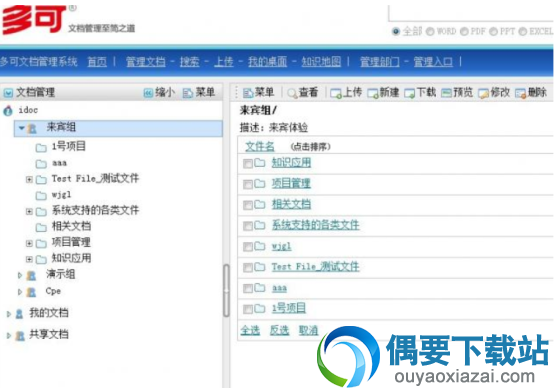This screenshot has width=560, height=388.
Task: Click the 预览 preview icon
Action: click(x=446, y=93)
